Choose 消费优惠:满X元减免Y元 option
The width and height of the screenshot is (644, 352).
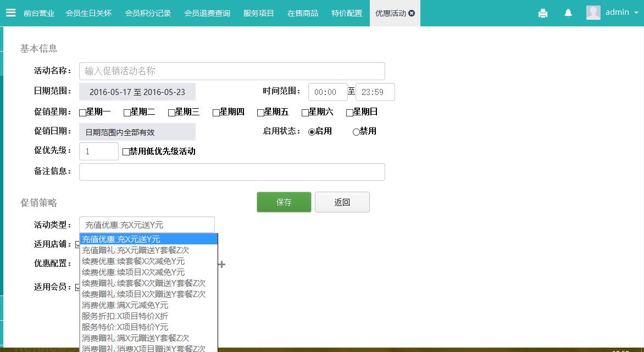[x=125, y=305]
